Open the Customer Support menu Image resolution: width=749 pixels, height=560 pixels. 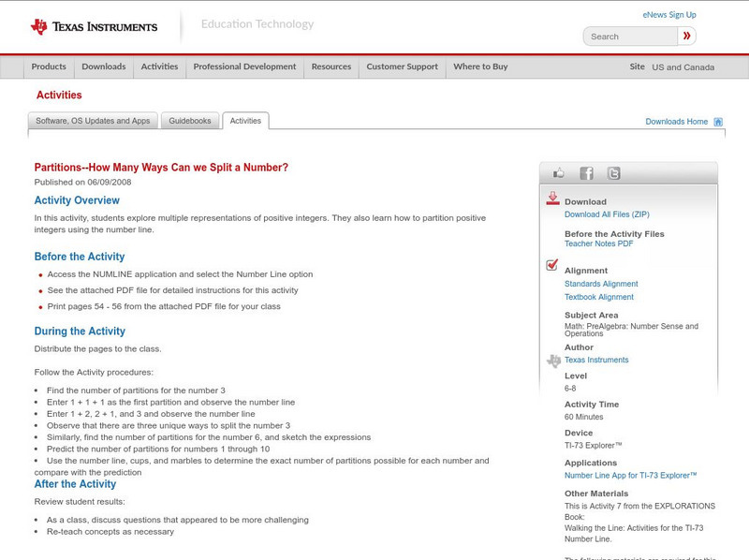tap(403, 66)
